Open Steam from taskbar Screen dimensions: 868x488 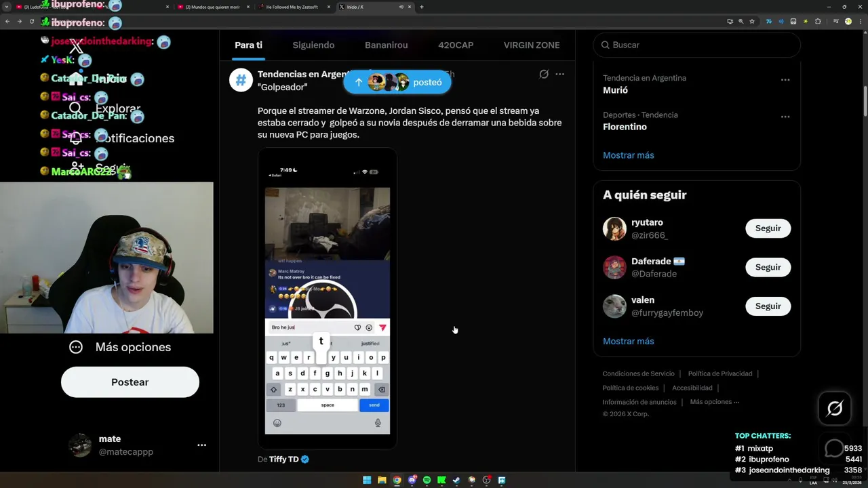click(x=456, y=480)
